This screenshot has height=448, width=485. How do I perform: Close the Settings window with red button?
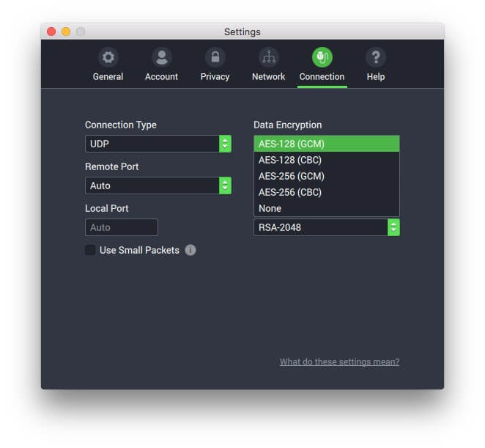(51, 32)
